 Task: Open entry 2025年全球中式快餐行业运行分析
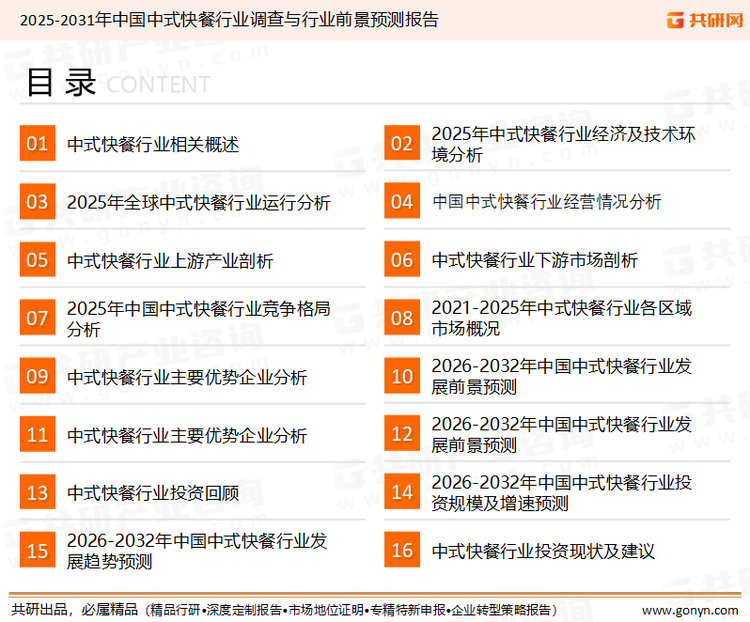tap(199, 202)
